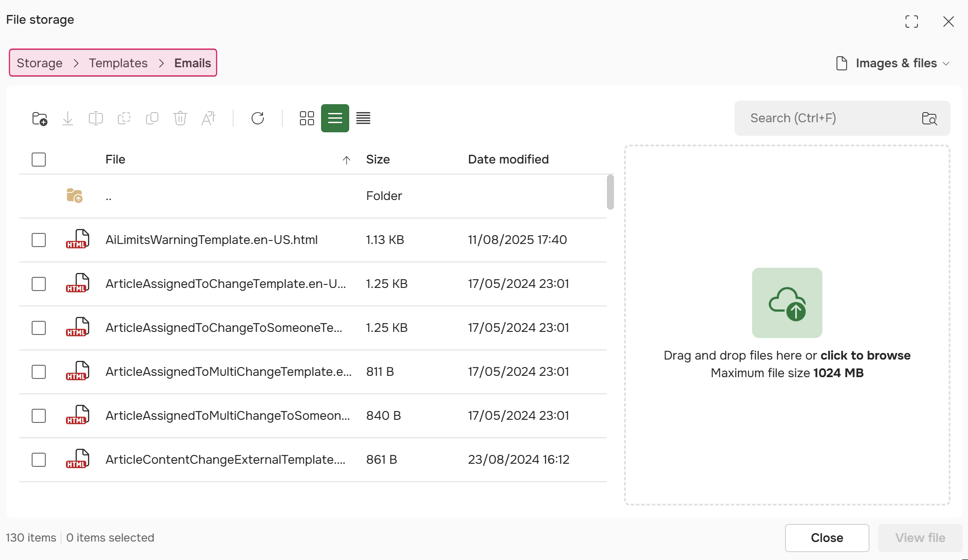Click the Size column header
Viewport: 968px width, 560px height.
tap(378, 159)
